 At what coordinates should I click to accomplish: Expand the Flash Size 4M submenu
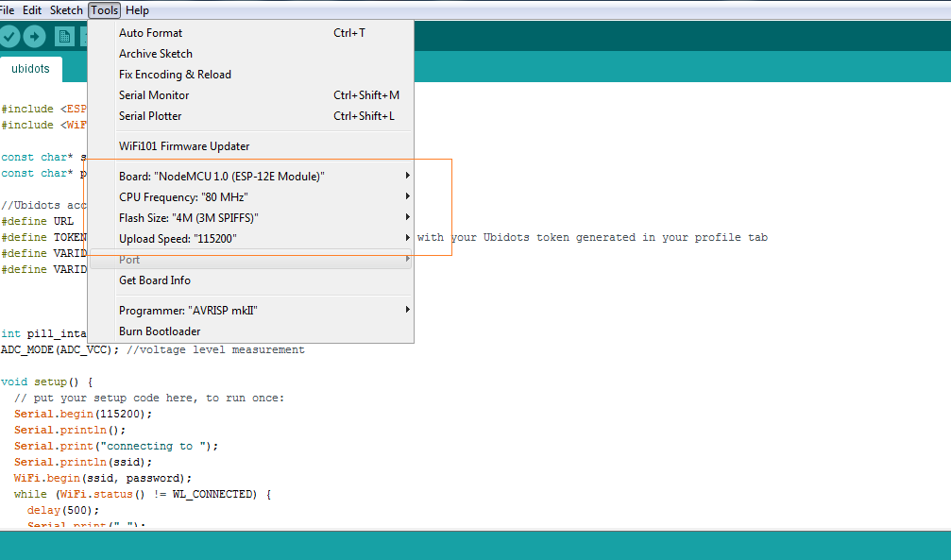click(251, 217)
